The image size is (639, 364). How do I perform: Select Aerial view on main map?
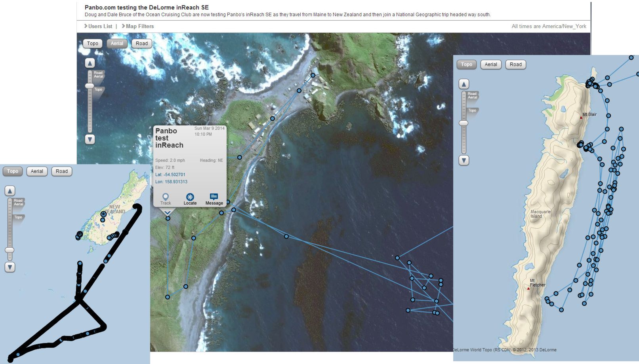coord(117,44)
